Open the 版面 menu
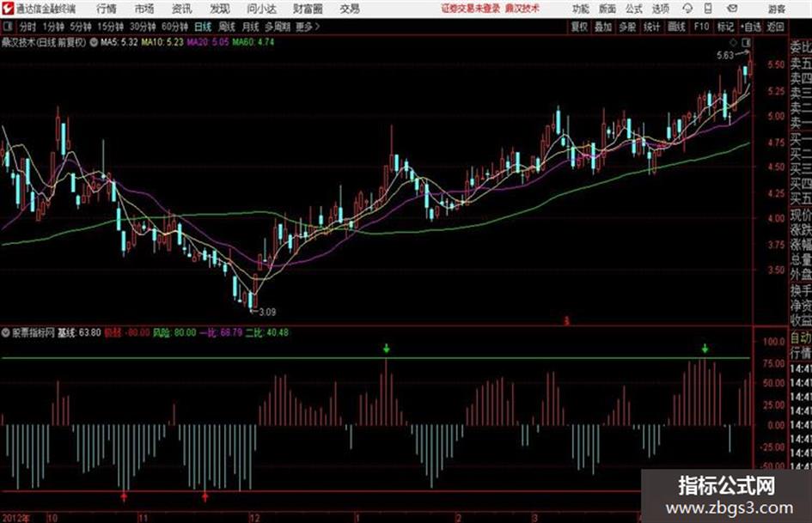812x523 pixels. click(x=607, y=9)
